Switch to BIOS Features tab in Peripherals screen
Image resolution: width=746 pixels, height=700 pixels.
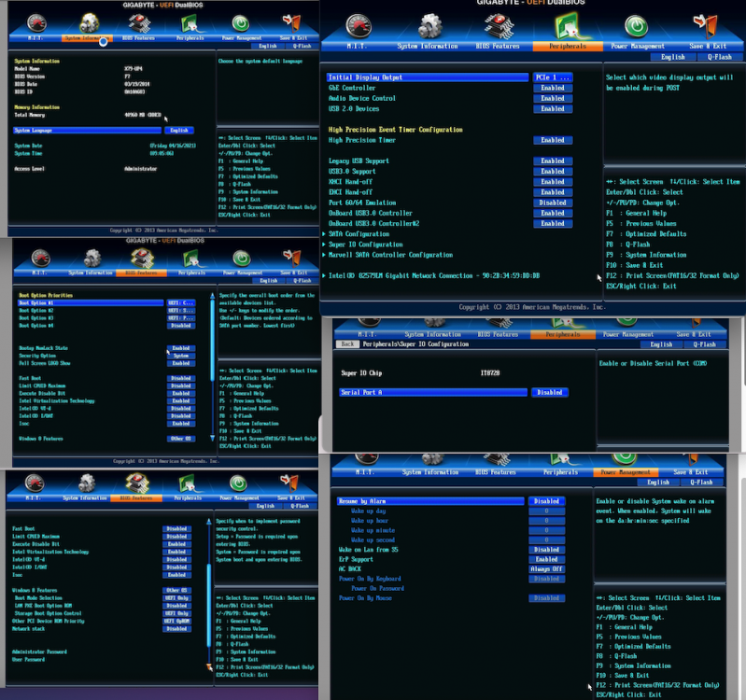pos(498,46)
